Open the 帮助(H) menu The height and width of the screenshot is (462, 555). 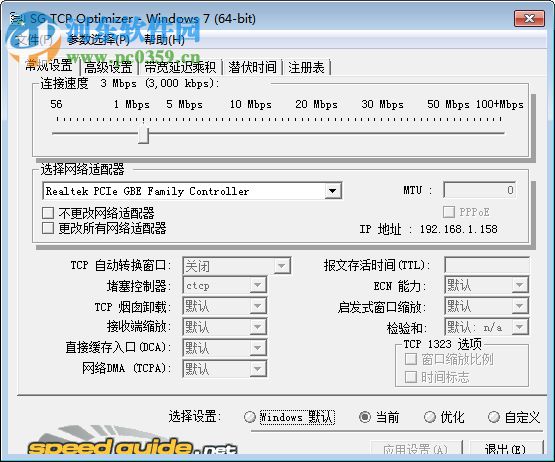[164, 40]
